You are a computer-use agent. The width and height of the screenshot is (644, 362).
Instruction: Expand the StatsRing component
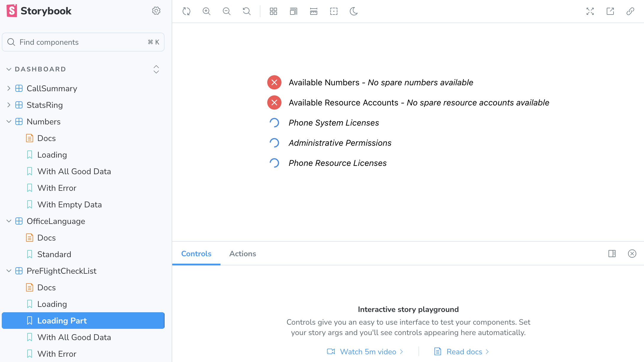tap(9, 105)
